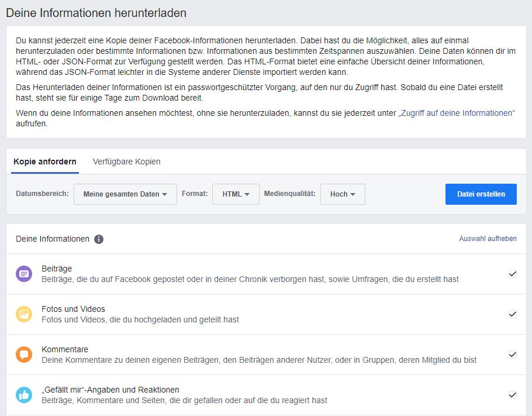
Task: Click the Beiträge row title
Action: point(57,269)
